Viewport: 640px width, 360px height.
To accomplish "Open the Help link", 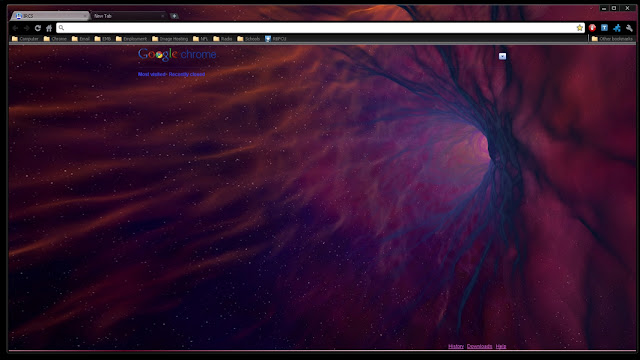I will [x=501, y=347].
